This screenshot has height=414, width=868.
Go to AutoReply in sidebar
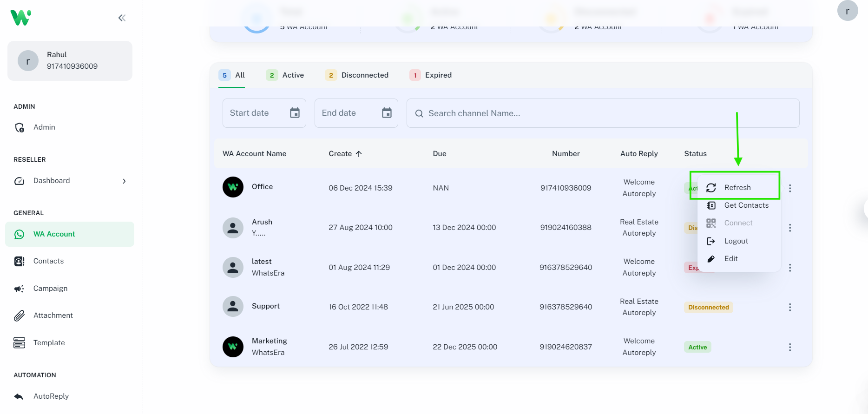[51, 396]
